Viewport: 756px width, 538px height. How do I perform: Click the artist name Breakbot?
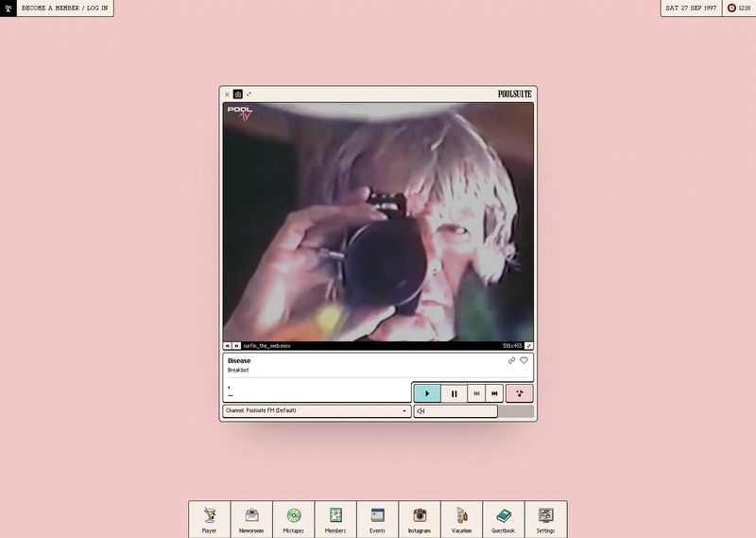click(238, 370)
